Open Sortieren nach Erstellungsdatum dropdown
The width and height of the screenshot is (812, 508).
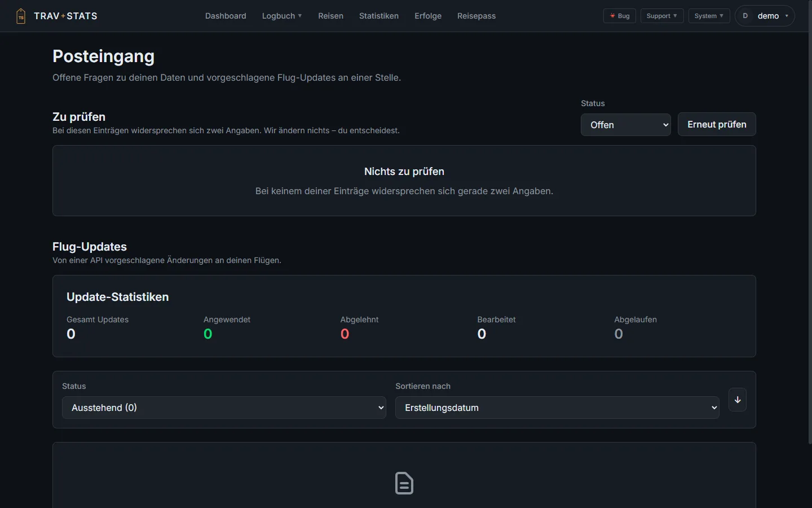557,408
